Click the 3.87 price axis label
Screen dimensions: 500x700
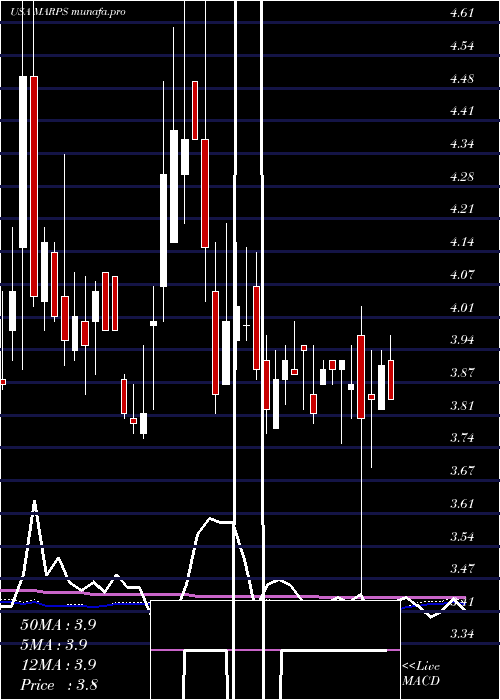462,372
